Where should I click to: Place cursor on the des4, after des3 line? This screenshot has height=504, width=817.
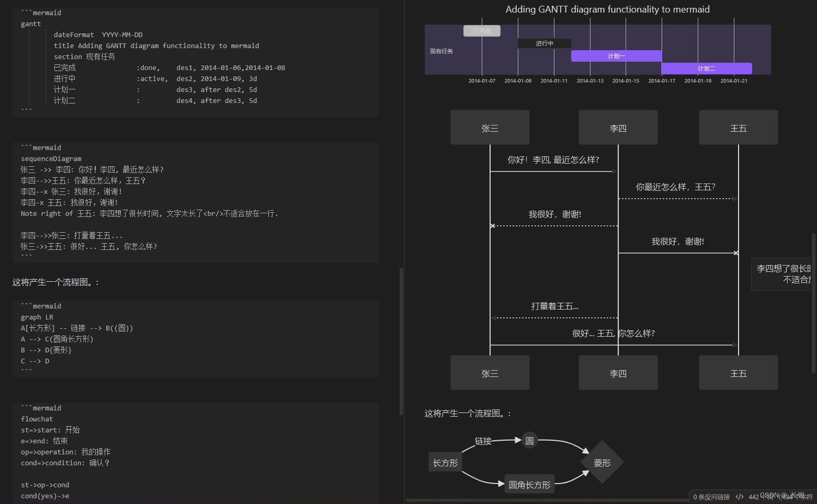coord(155,101)
